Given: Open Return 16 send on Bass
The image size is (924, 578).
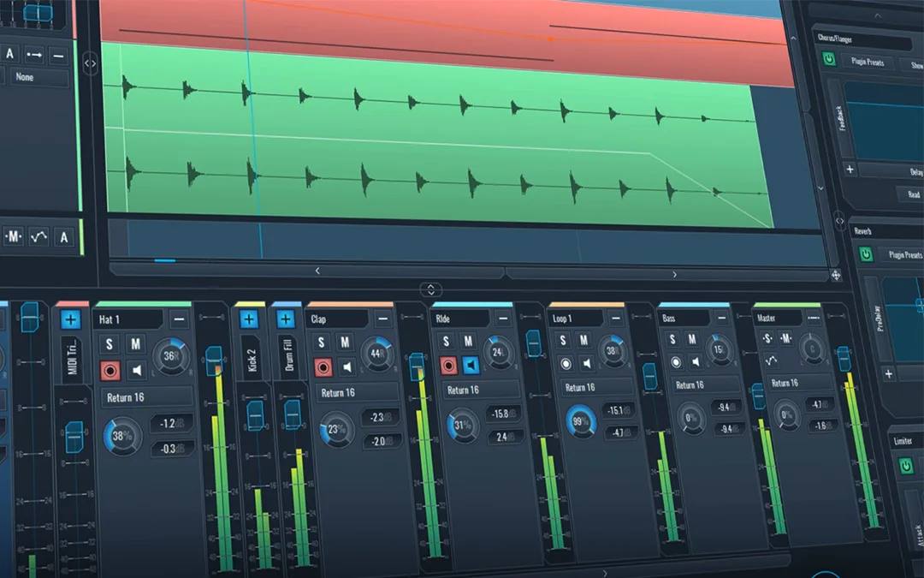Looking at the screenshot, I should click(706, 385).
